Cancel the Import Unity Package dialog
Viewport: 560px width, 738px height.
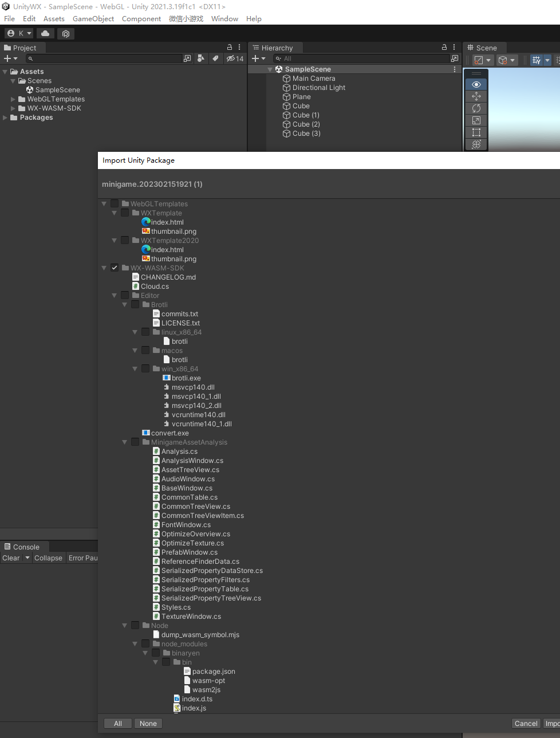[526, 724]
